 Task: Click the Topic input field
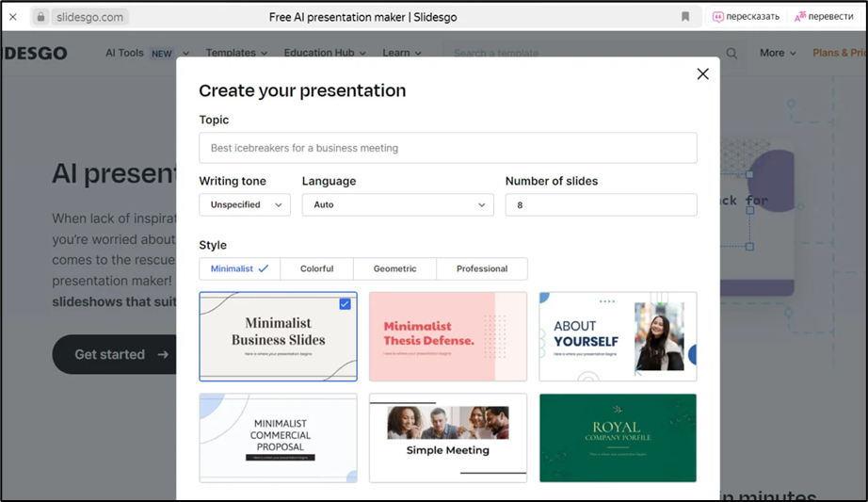[x=447, y=148]
